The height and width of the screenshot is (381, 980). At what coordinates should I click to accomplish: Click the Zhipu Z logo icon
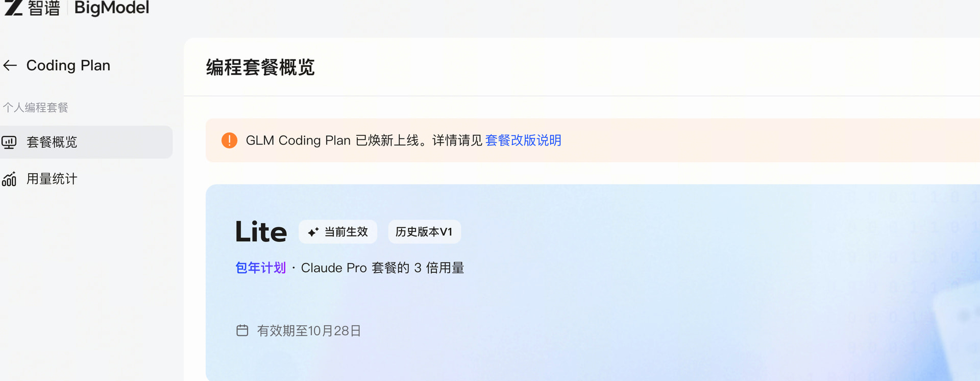click(x=14, y=8)
